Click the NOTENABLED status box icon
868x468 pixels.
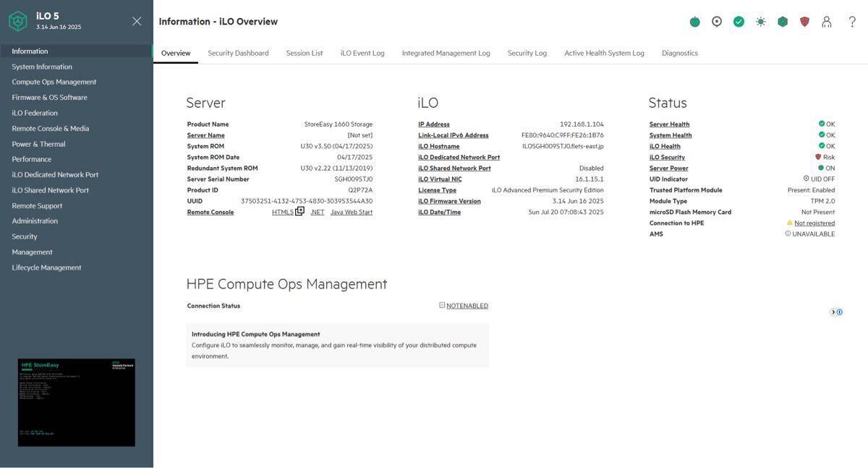coord(442,305)
